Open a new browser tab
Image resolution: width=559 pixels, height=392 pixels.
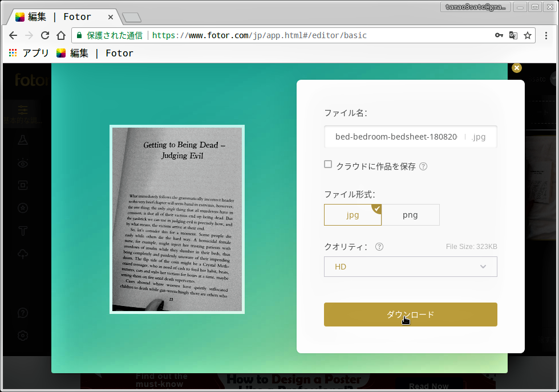(132, 18)
